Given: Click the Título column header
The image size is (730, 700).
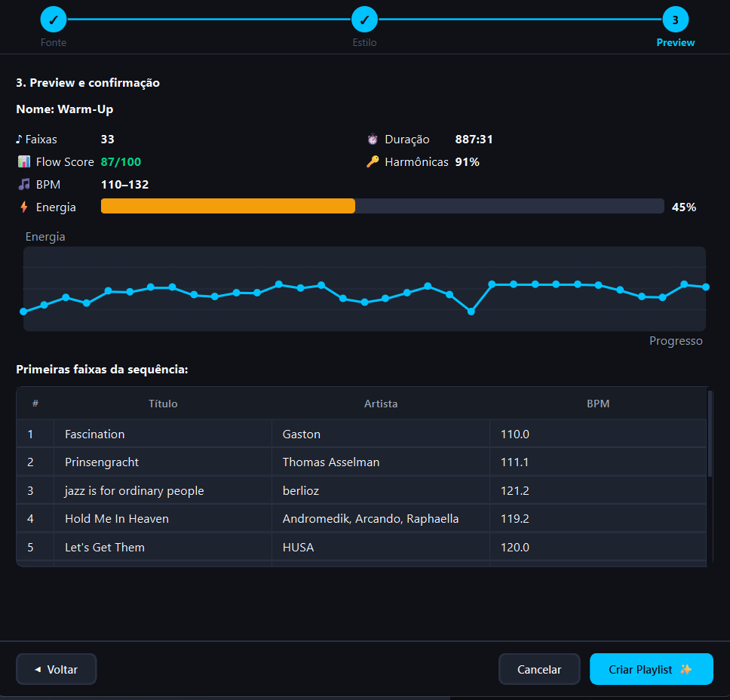Looking at the screenshot, I should point(163,404).
